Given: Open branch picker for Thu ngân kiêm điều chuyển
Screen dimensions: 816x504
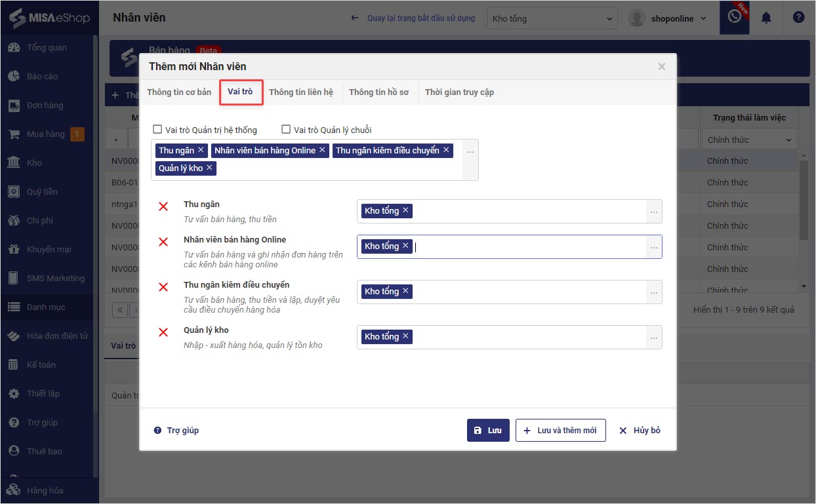Looking at the screenshot, I should coord(654,292).
